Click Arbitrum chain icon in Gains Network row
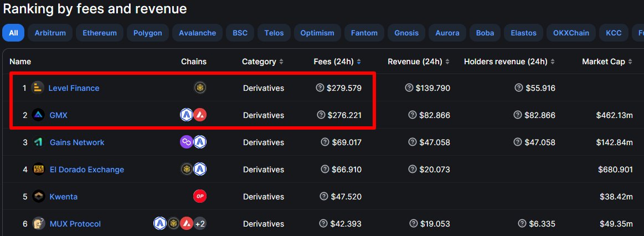 pos(200,142)
